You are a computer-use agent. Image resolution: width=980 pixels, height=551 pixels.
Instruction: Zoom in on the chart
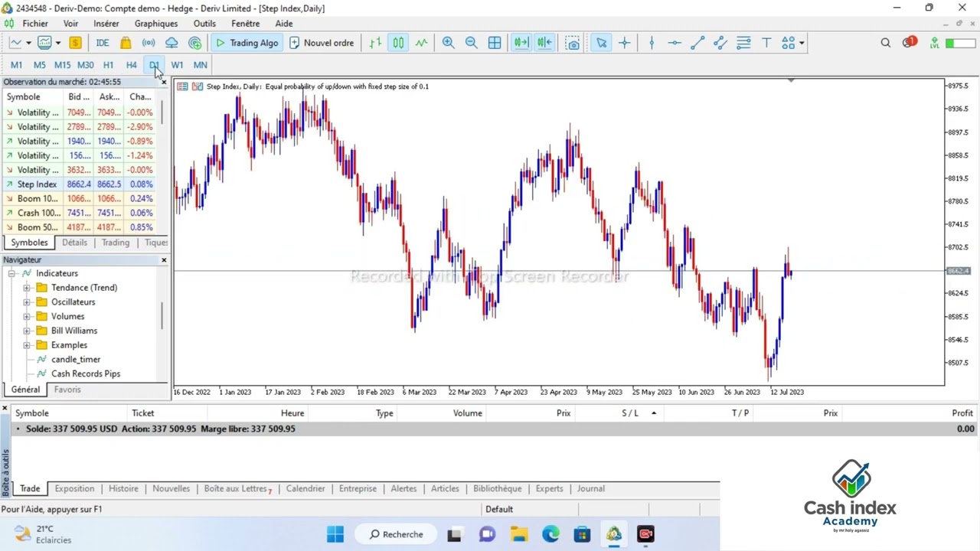tap(448, 43)
